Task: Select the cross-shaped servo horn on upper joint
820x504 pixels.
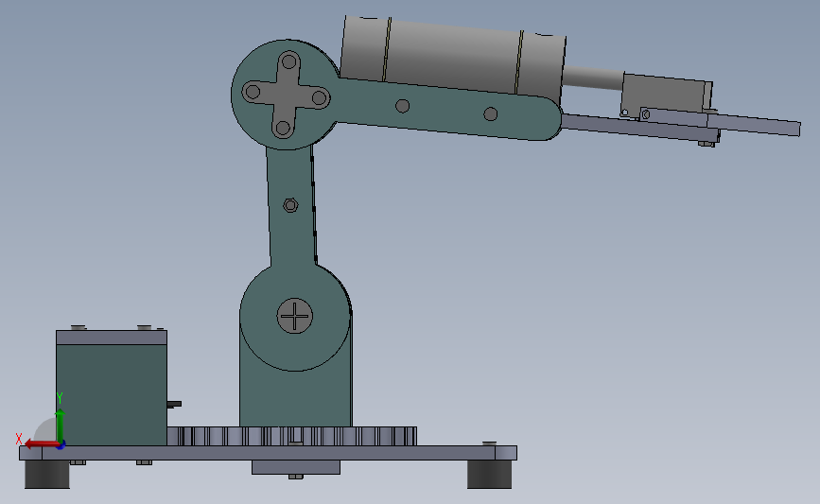Action: 286,95
